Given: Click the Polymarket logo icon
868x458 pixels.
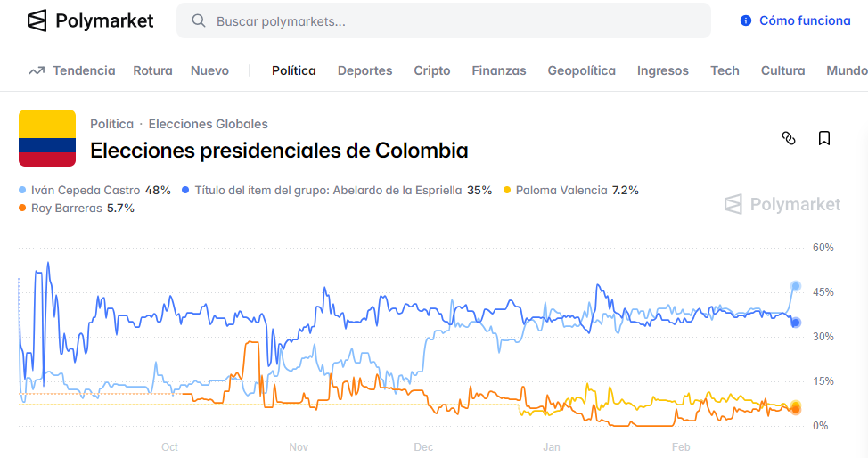Looking at the screenshot, I should point(37,20).
